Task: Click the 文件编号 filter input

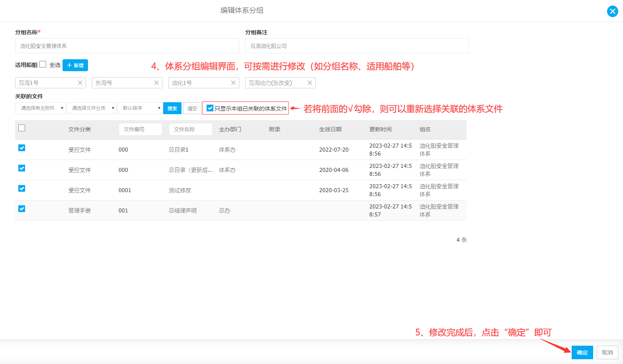Action: 141,129
